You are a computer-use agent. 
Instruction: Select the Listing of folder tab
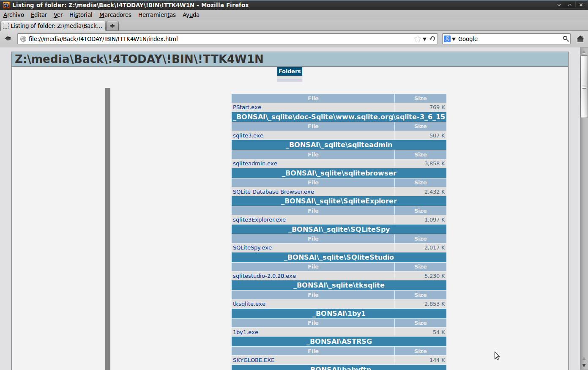(53, 26)
